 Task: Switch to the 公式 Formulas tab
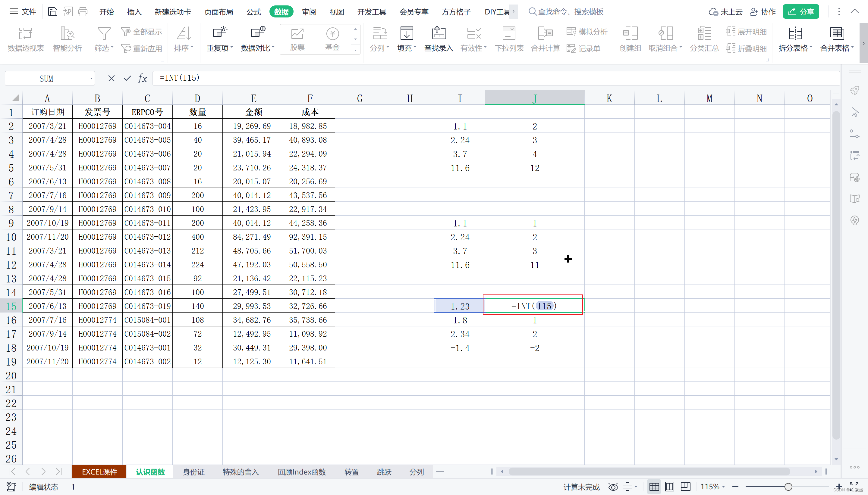click(253, 12)
